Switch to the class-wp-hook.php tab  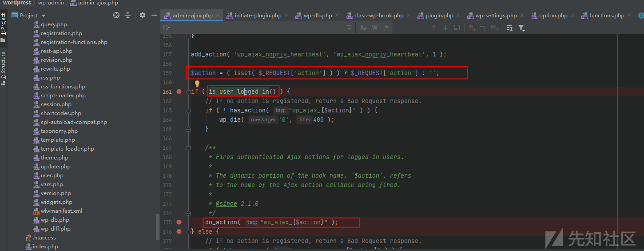(x=378, y=16)
